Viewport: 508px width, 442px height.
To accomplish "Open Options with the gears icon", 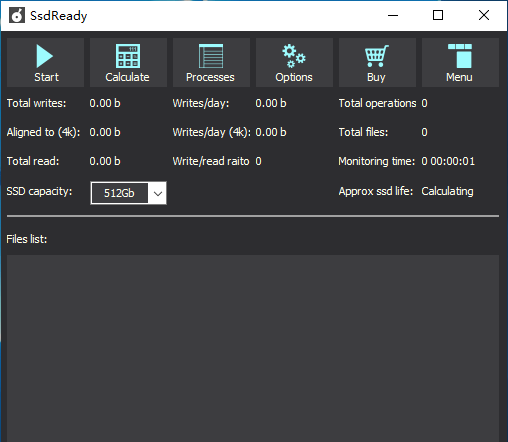I will tap(294, 62).
